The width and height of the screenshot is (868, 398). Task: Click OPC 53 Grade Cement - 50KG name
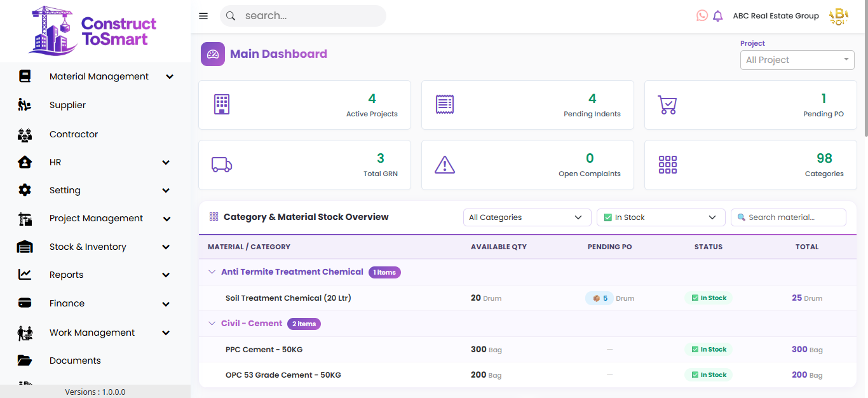coord(283,375)
